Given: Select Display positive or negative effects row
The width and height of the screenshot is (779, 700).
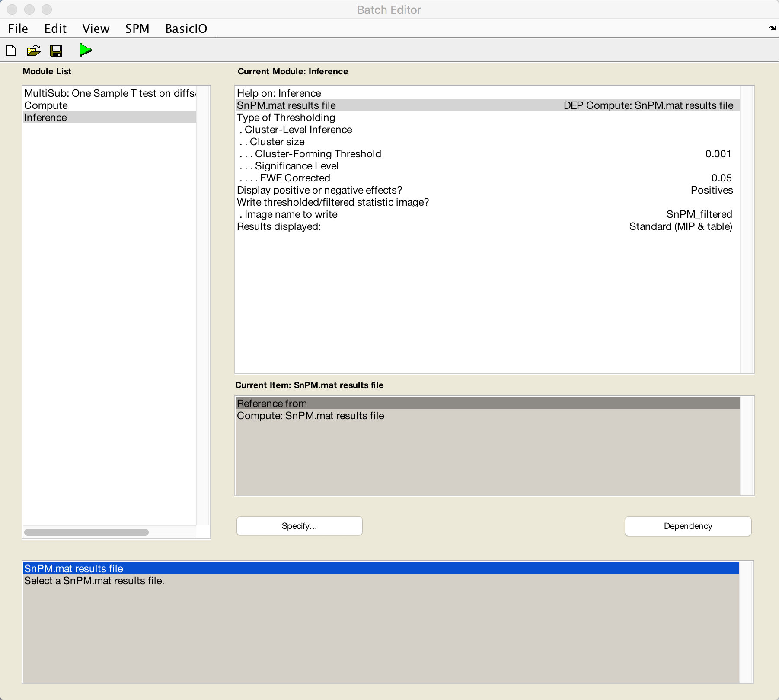Looking at the screenshot, I should (488, 190).
